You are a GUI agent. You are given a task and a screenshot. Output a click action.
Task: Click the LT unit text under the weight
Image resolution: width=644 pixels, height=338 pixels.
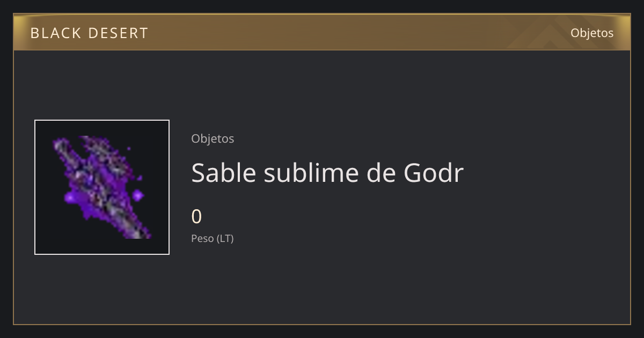[x=225, y=238]
